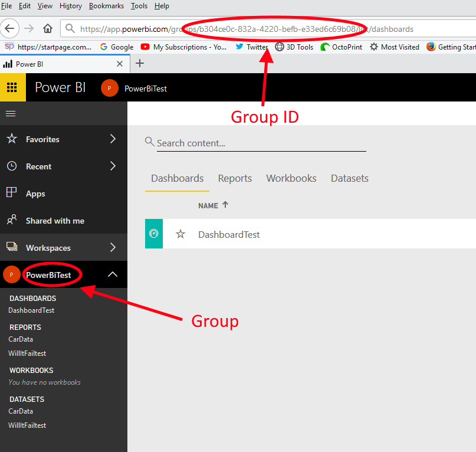This screenshot has width=476, height=452.
Task: Open the Edit menu
Action: click(x=25, y=6)
